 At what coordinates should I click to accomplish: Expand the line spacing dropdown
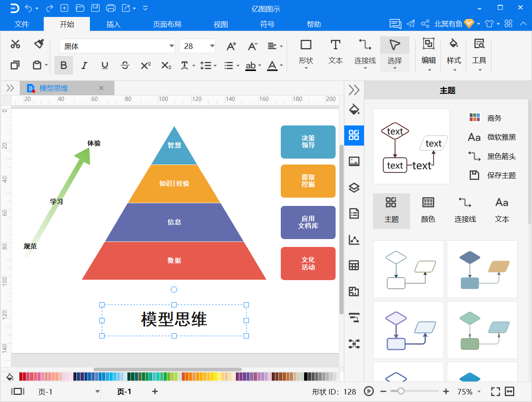pos(215,66)
